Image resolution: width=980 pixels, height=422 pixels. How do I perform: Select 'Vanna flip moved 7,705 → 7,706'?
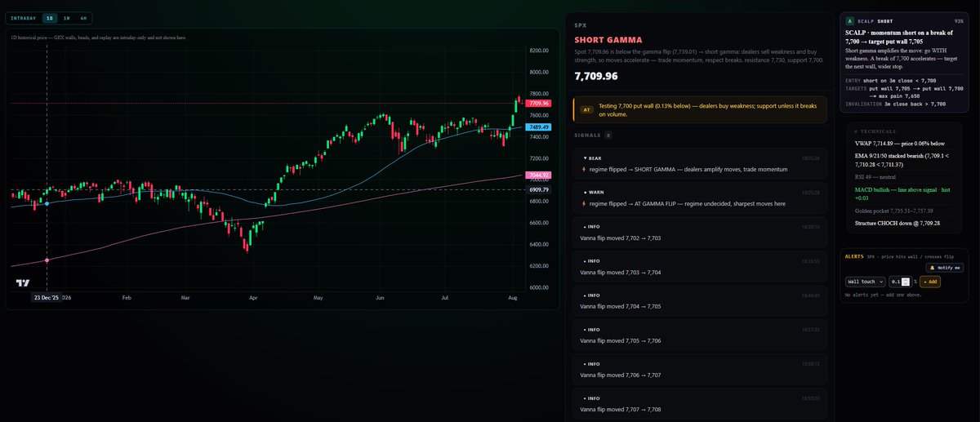click(699, 335)
